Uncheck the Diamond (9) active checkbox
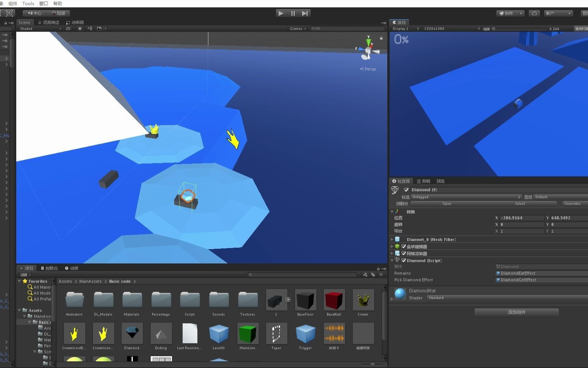Image resolution: width=588 pixels, height=368 pixels. 406,190
